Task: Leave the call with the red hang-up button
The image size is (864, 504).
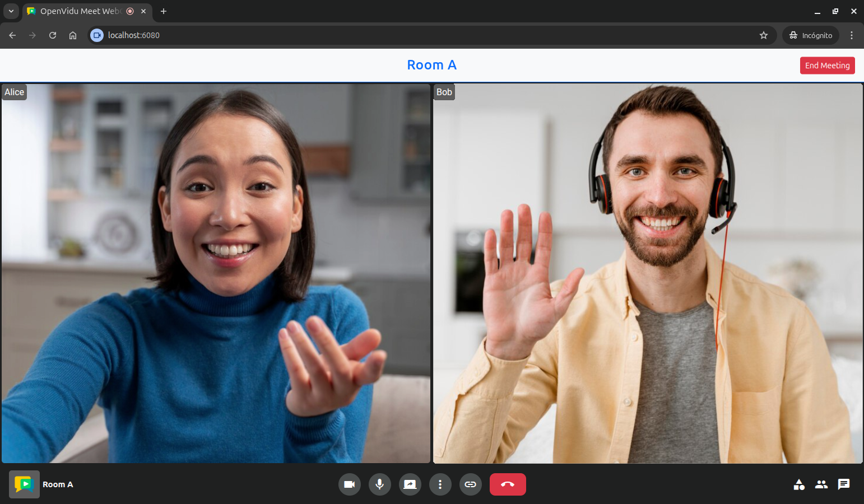Action: [x=508, y=484]
